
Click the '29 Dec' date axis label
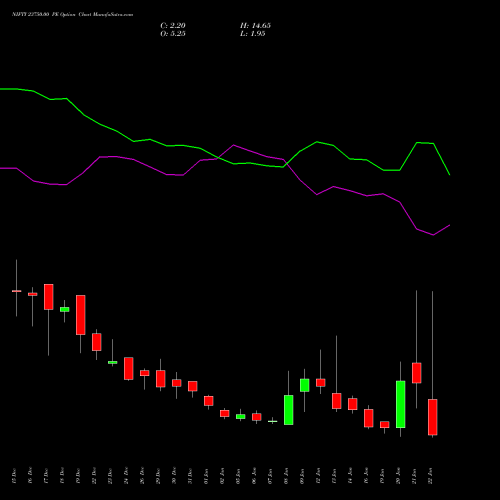(158, 476)
